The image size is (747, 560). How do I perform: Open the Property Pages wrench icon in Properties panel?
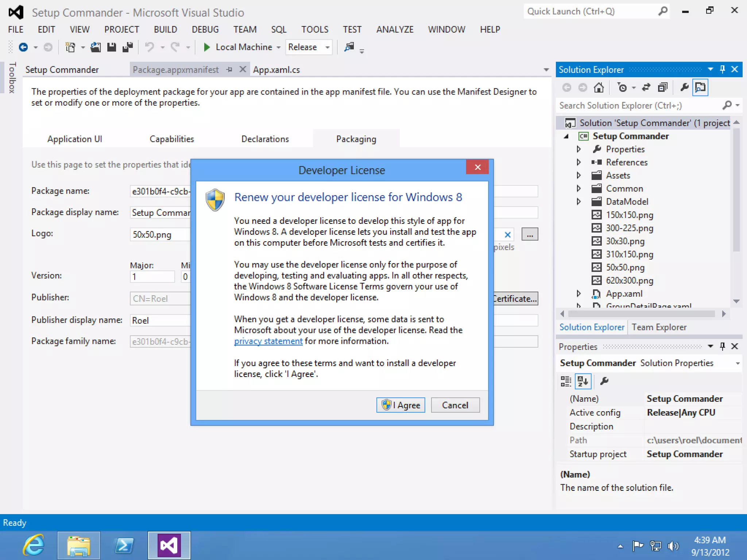pos(604,381)
